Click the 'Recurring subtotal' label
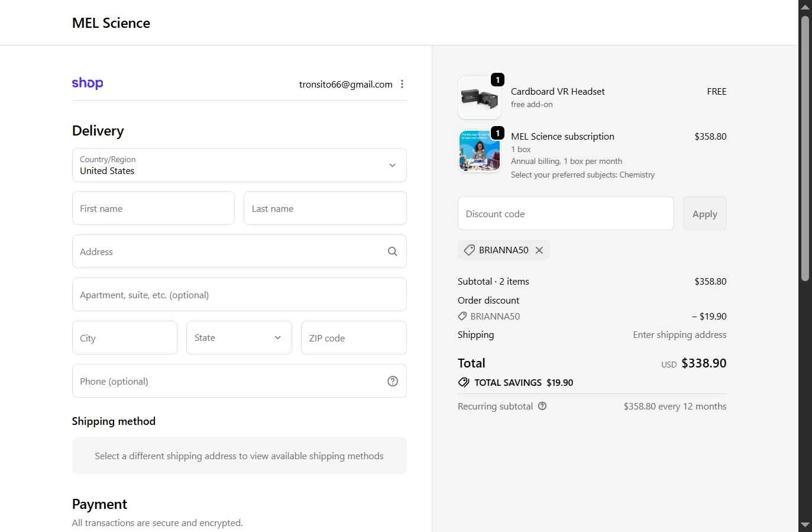 tap(495, 406)
